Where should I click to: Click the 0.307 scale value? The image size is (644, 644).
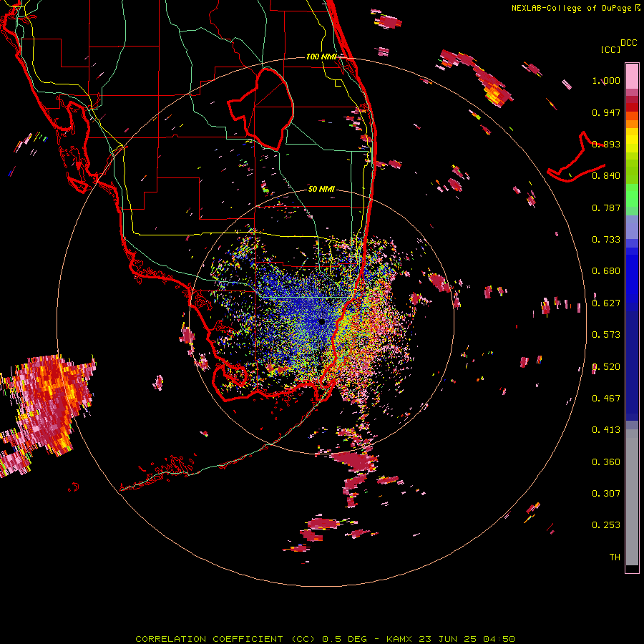(606, 494)
